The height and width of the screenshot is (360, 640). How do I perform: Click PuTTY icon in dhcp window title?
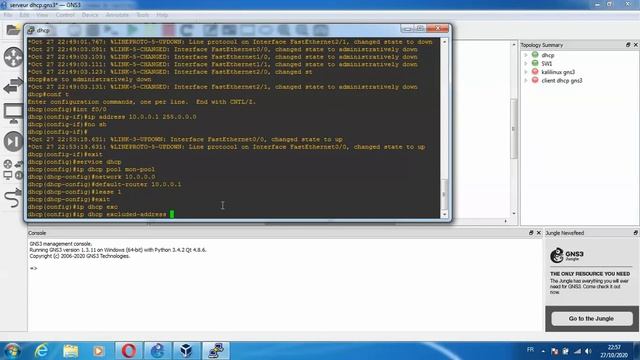pyautogui.click(x=31, y=30)
